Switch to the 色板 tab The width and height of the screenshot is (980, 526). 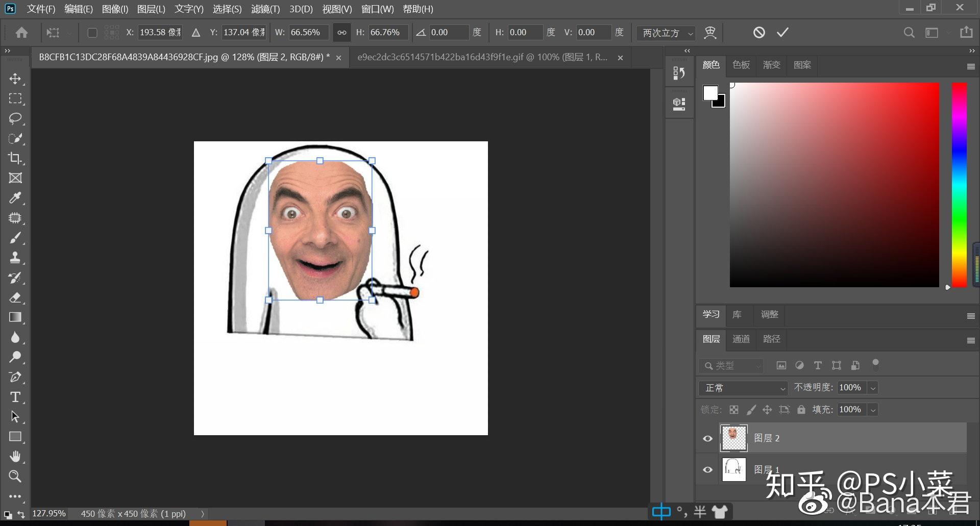pos(741,65)
